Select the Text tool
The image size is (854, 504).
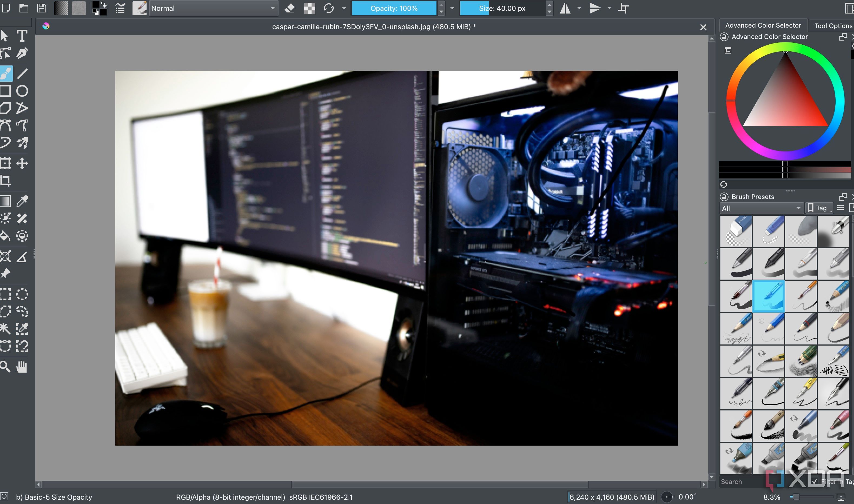[22, 35]
